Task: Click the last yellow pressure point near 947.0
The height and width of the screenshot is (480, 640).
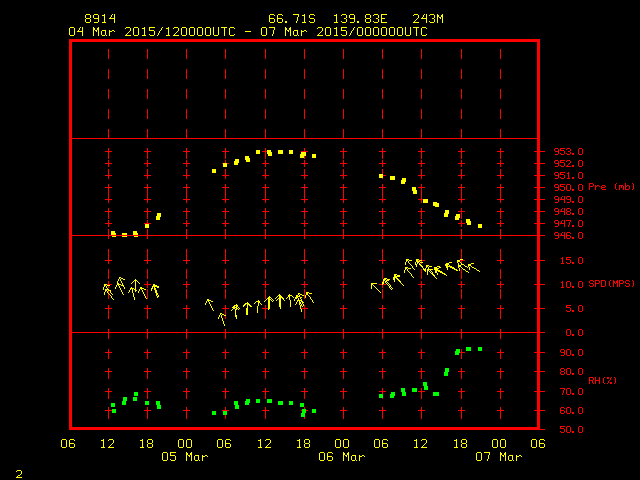Action: pyautogui.click(x=480, y=226)
